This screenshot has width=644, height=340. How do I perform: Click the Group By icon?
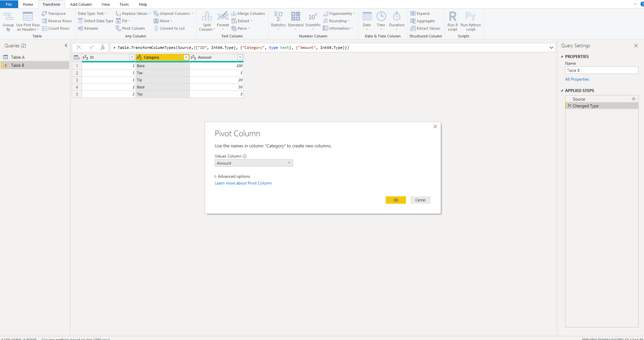pos(8,17)
